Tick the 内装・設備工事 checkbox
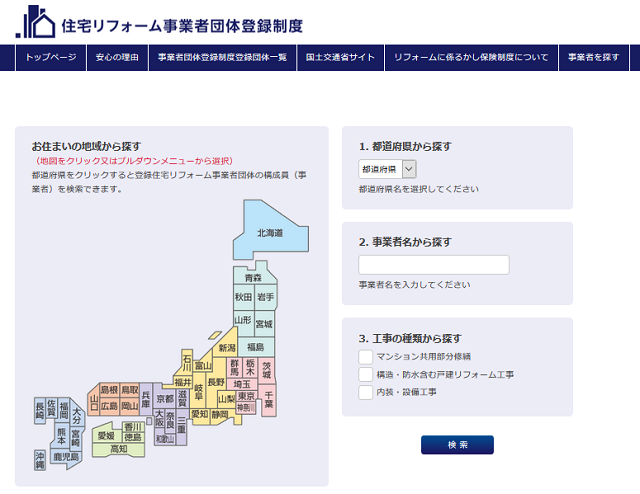 point(366,393)
